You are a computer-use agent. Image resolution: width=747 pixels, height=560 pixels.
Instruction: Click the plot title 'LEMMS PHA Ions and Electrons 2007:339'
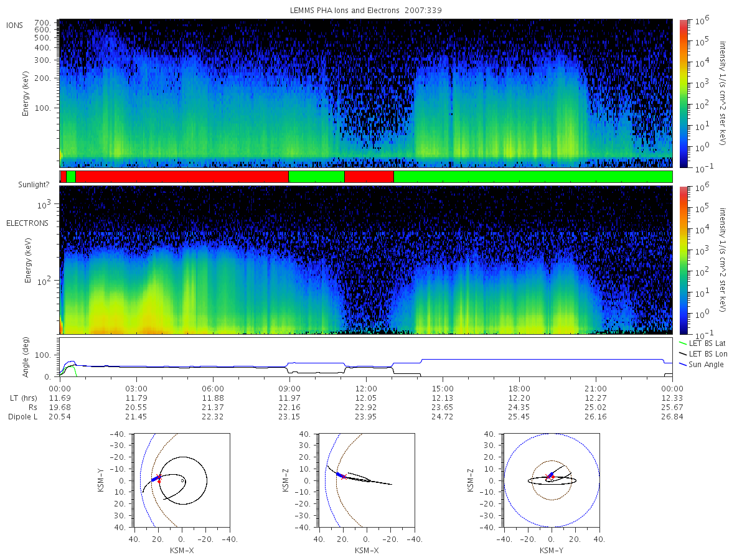(366, 11)
